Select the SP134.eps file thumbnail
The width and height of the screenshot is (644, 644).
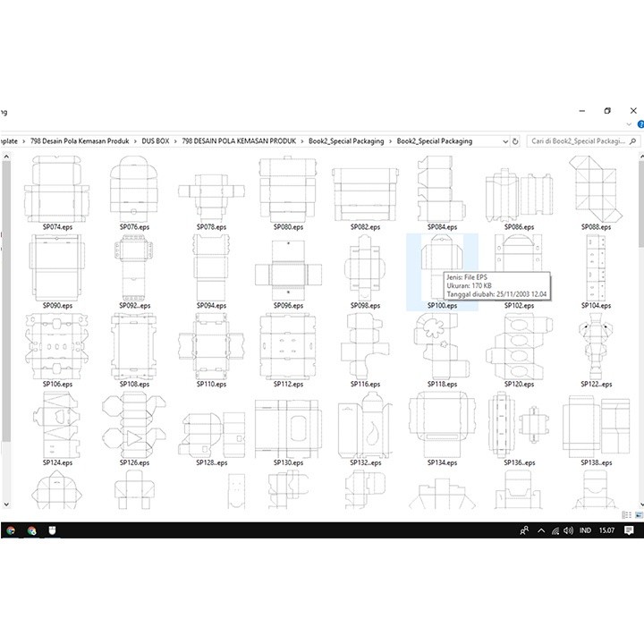(x=442, y=425)
